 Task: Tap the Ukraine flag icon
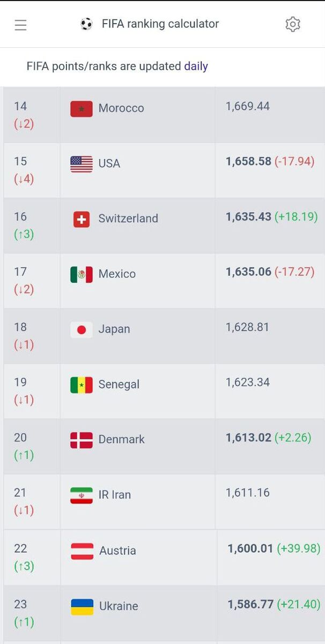pos(81,605)
